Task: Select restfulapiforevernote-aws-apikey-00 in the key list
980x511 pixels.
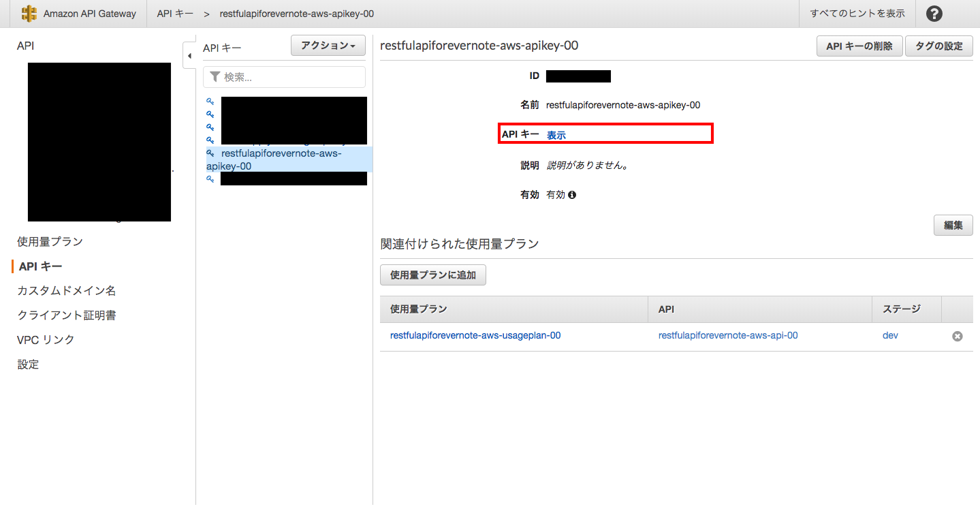Action: click(x=289, y=159)
